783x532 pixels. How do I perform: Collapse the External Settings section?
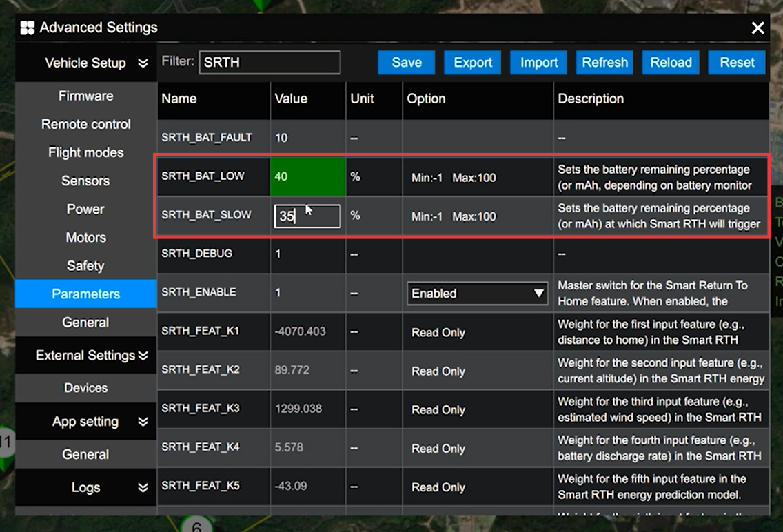pos(143,356)
